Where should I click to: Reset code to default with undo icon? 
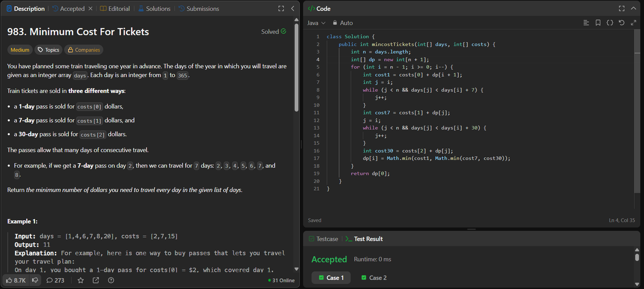pyautogui.click(x=623, y=23)
